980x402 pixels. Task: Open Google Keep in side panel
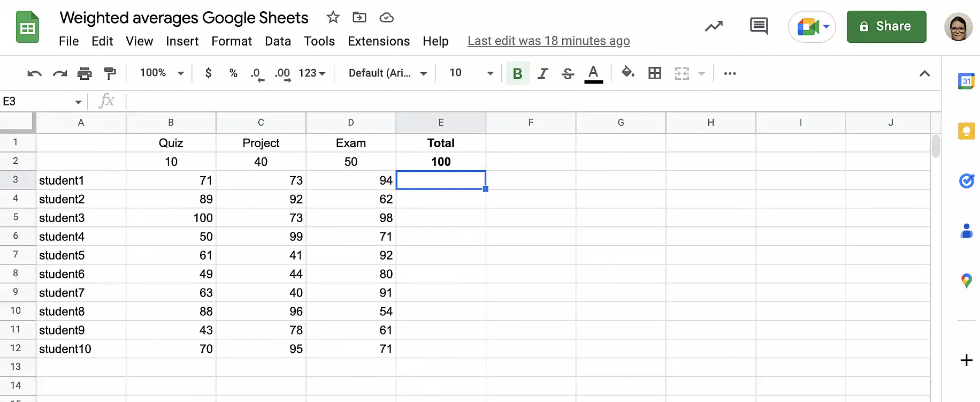click(966, 131)
